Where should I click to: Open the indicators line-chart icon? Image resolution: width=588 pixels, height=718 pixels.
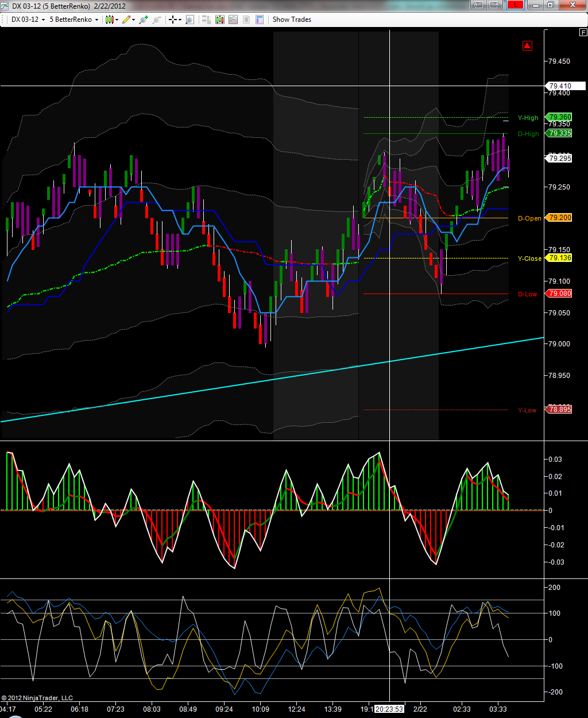(233, 20)
